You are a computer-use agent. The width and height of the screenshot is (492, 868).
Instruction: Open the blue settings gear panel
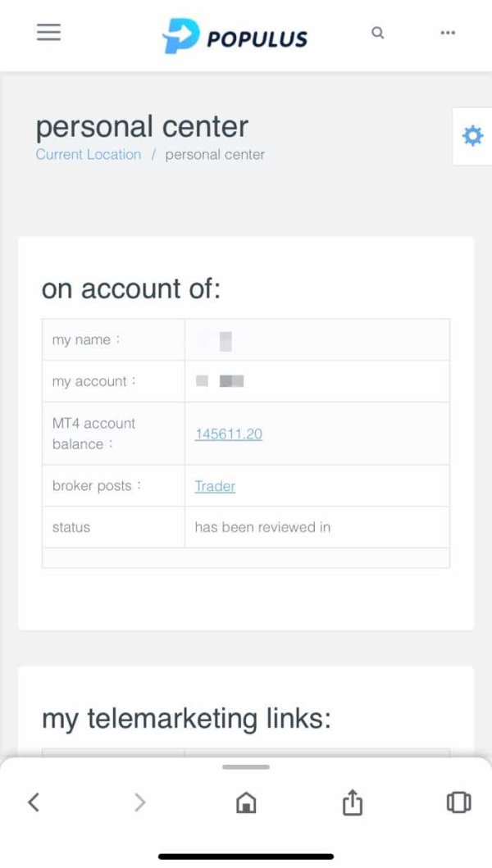[x=473, y=136]
